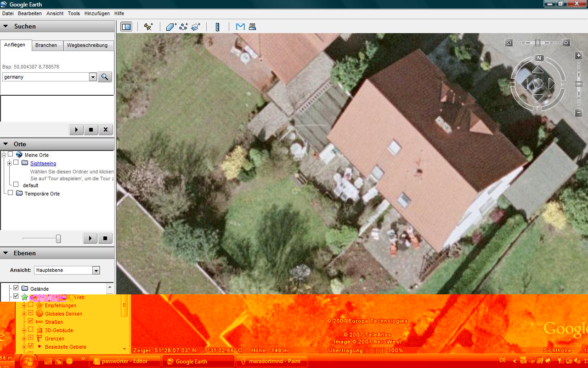Select the add polygon tool

(x=171, y=27)
